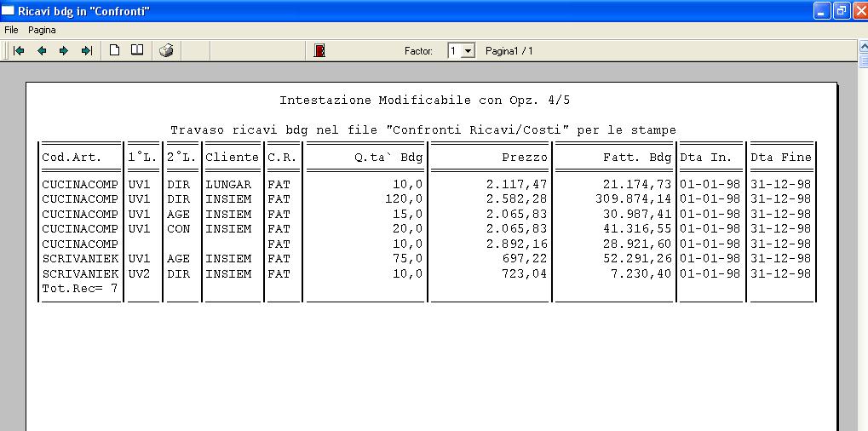Click the Travaso ricavi bdg subtitle line
This screenshot has width=868, height=431.
423,130
